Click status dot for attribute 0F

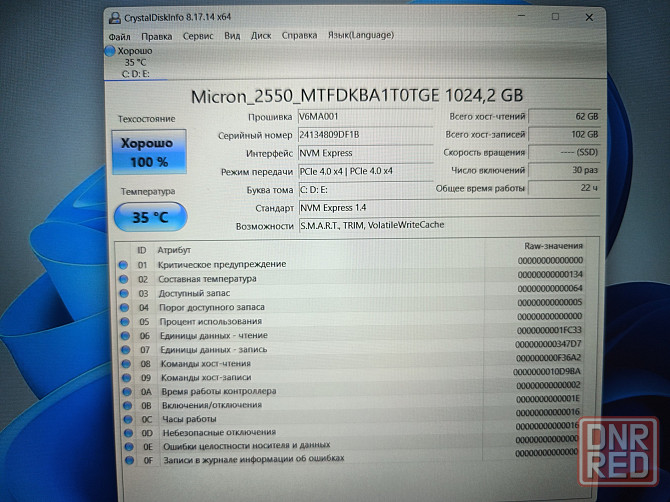point(129,460)
